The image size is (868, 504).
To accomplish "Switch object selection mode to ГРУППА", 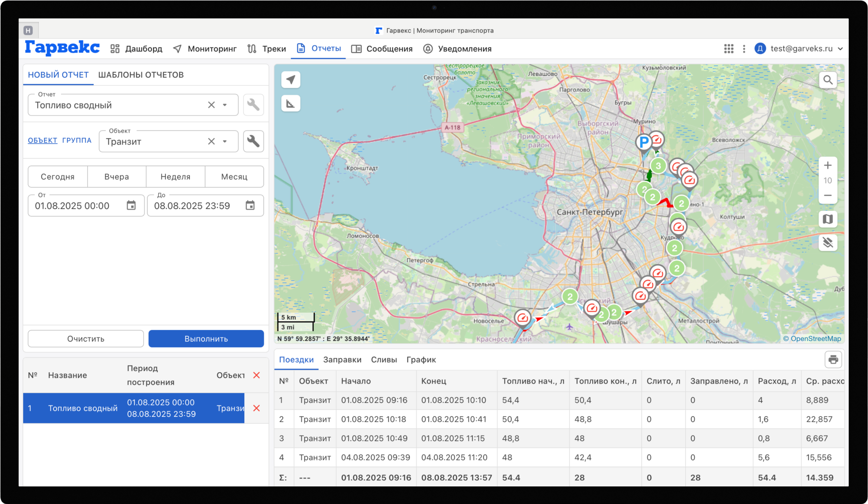I will (76, 141).
